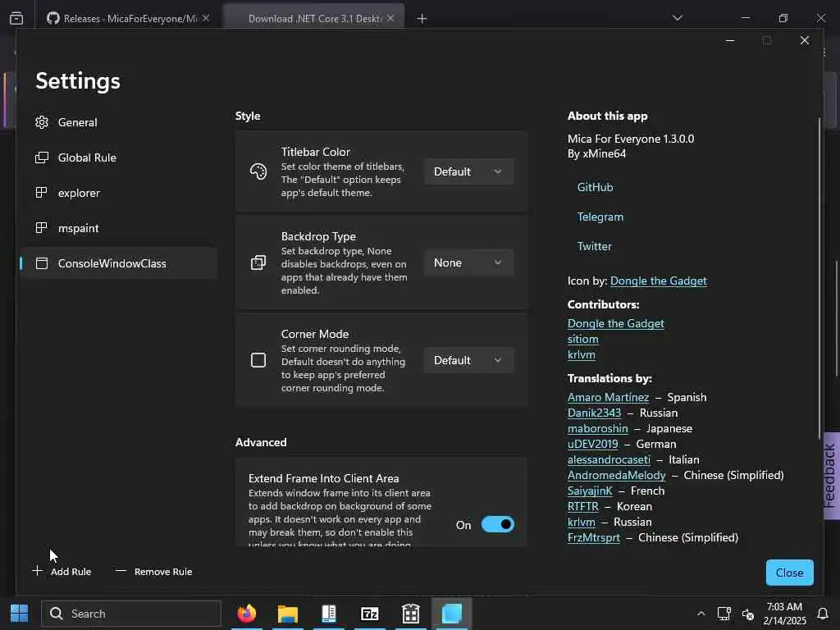
Task: Click the Feedback side tab
Action: [831, 476]
